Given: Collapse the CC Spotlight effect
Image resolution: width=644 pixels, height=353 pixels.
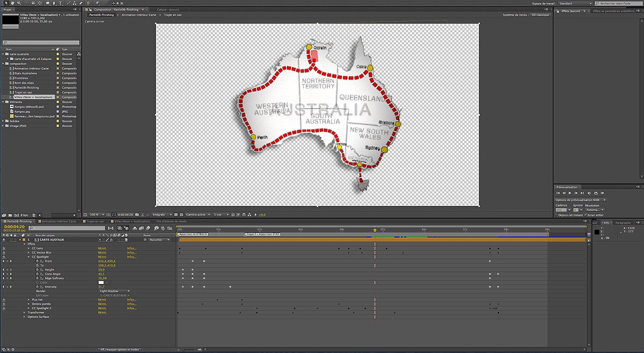Looking at the screenshot, I should (28, 257).
